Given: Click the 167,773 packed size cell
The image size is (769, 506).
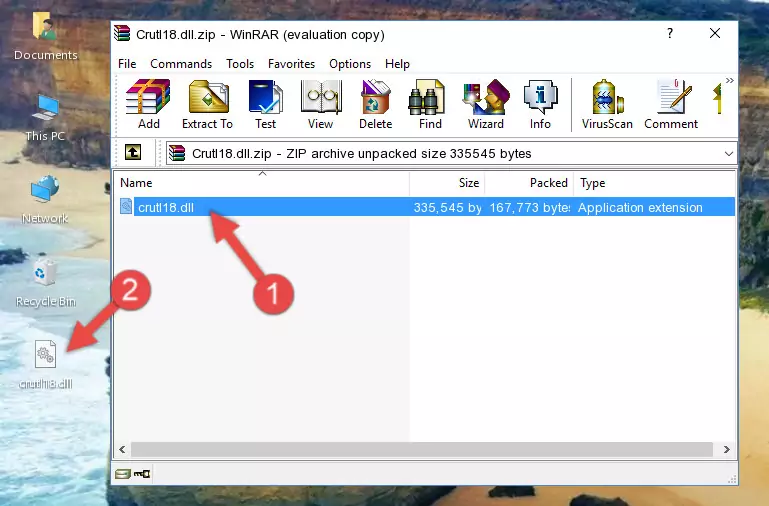Looking at the screenshot, I should coord(529,207).
